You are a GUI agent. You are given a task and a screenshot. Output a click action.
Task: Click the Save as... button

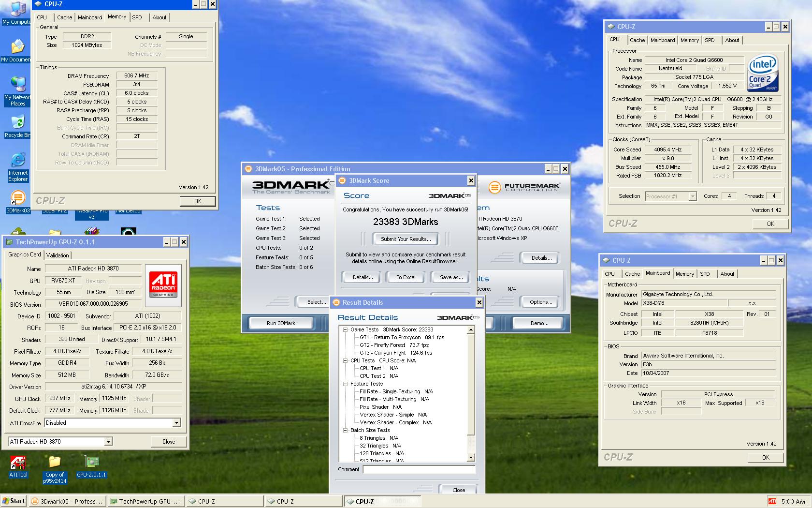[x=451, y=277]
